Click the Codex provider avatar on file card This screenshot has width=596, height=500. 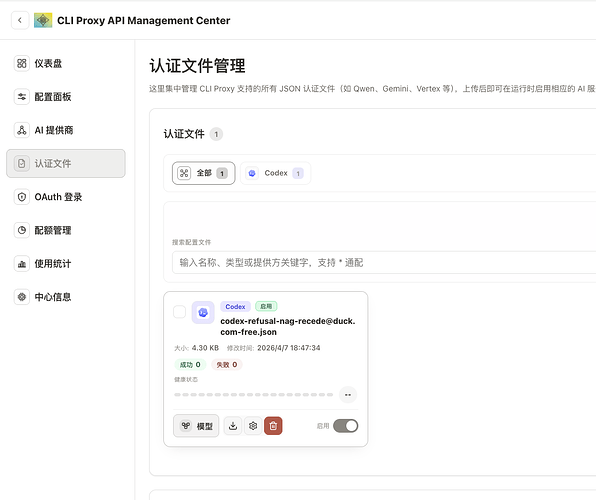coord(203,313)
